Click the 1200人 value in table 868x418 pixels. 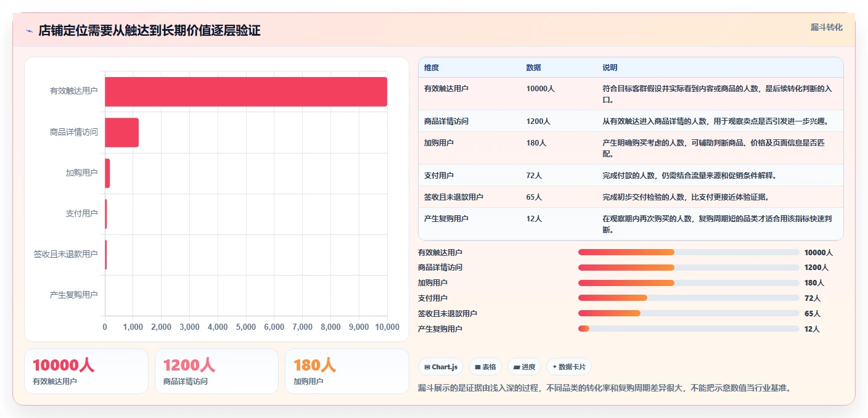pos(538,121)
